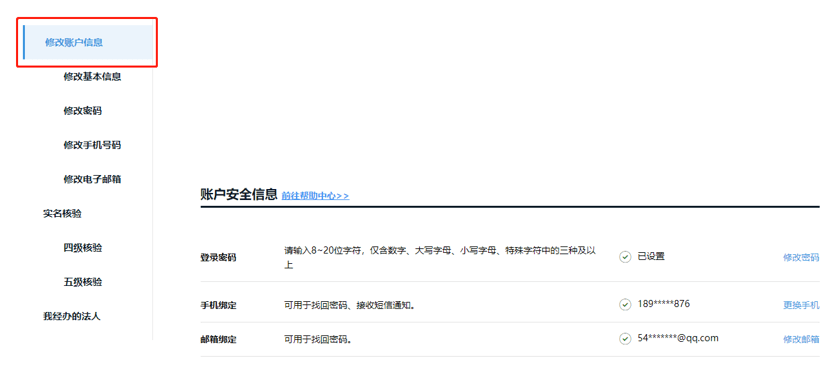This screenshot has height=377, width=837.
Task: Select the 邮箱绑定 row label
Action: (218, 340)
